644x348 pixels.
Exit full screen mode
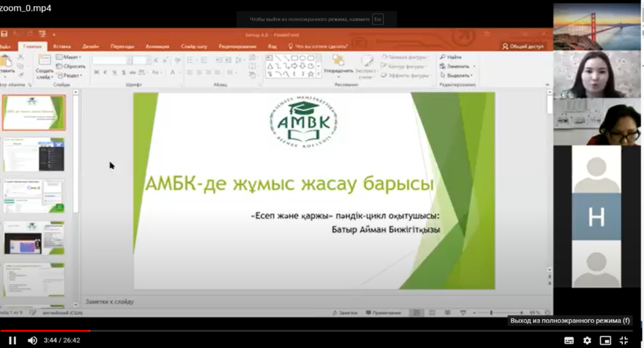pos(624,340)
